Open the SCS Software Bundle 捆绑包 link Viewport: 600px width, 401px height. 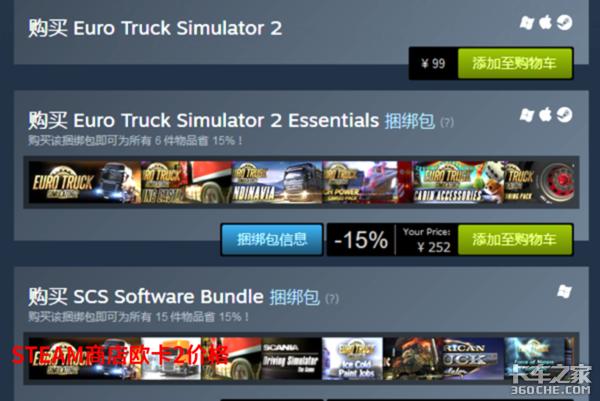295,297
